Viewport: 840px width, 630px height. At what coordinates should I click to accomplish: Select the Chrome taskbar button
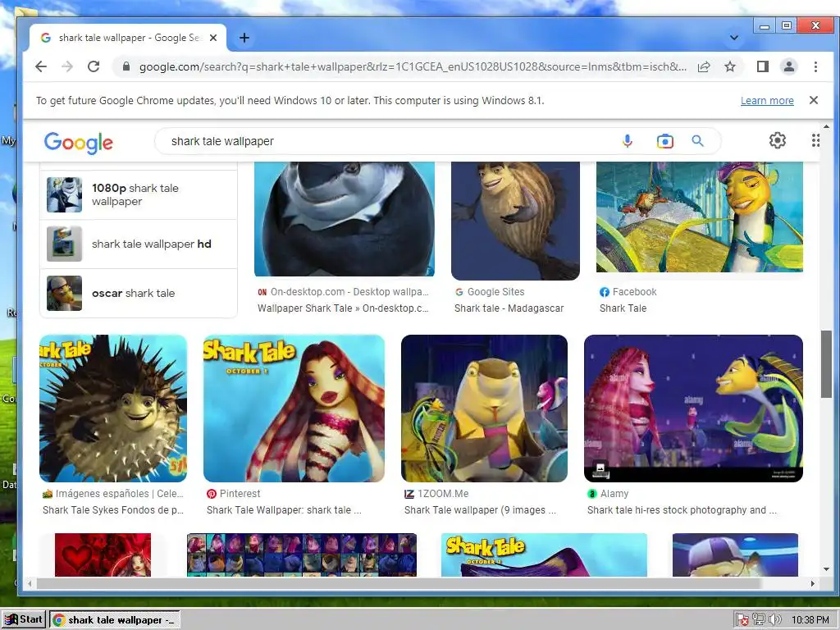115,620
